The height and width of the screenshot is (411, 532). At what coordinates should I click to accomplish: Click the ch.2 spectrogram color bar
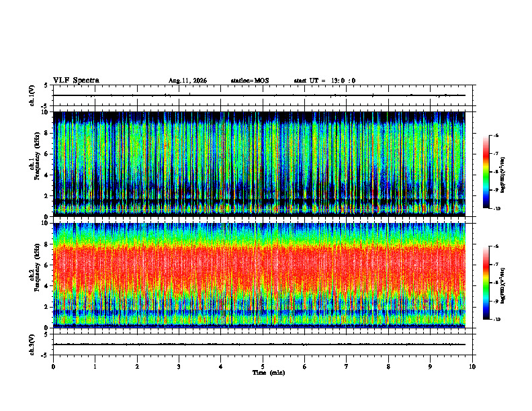tap(486, 283)
